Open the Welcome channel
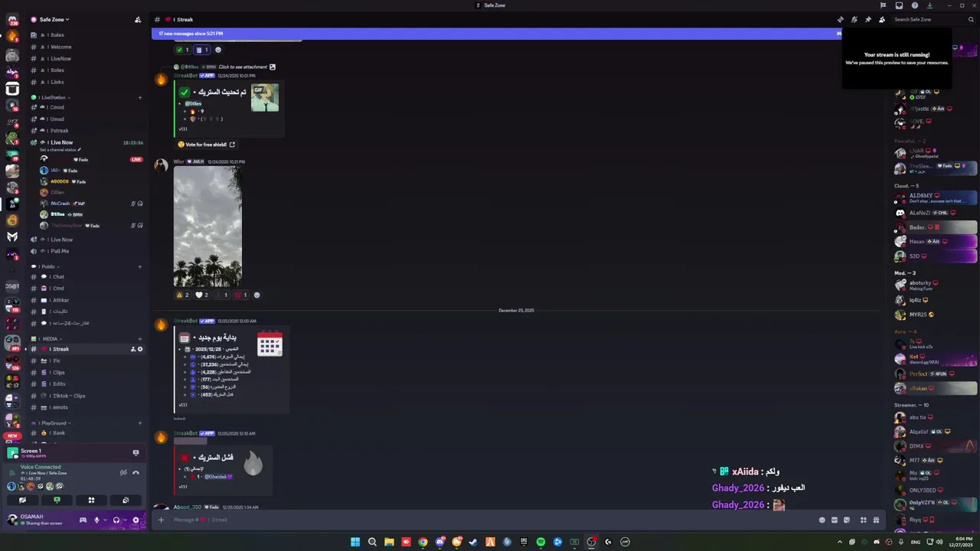 85,47
